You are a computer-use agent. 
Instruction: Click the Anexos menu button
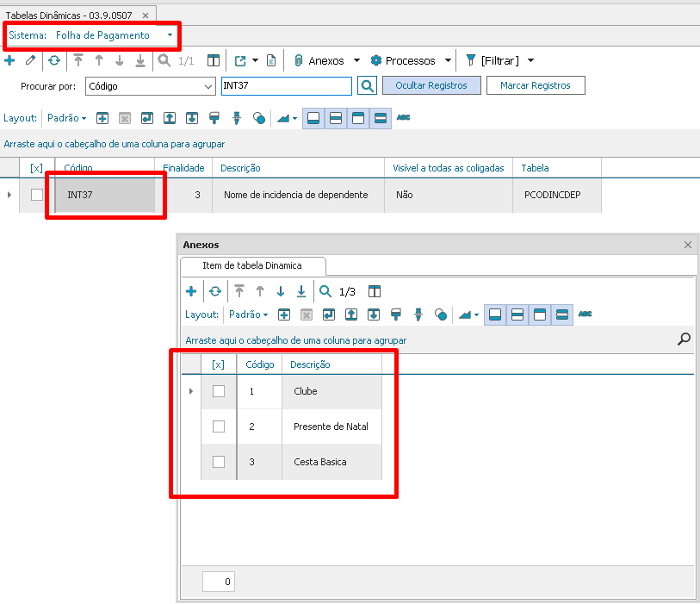(319, 60)
